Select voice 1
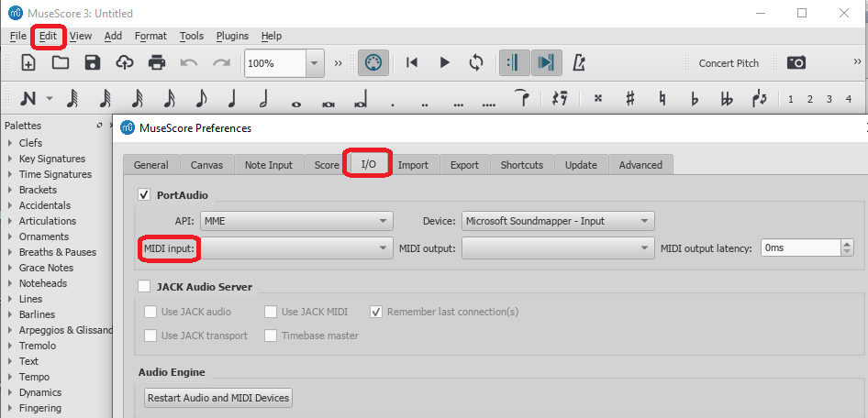Image resolution: width=868 pixels, height=418 pixels. 791,99
